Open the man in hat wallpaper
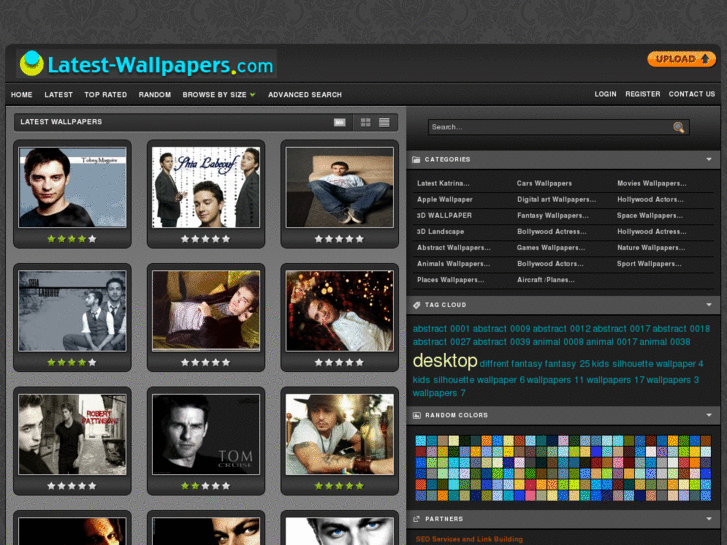 [340, 435]
